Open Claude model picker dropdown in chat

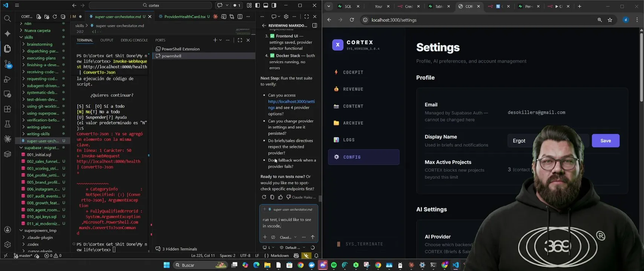coord(288,237)
